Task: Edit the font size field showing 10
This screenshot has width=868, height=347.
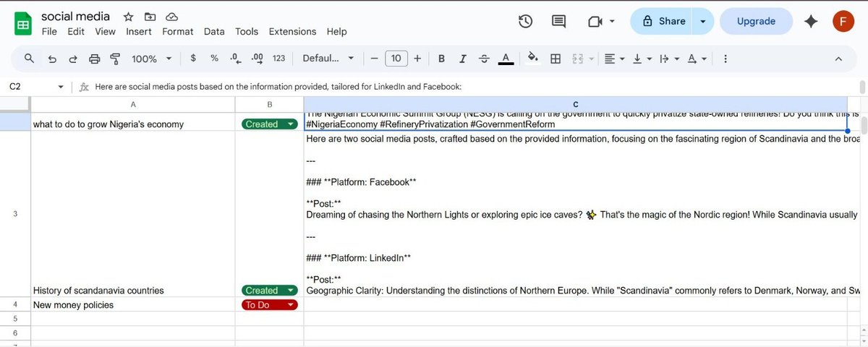Action: coord(396,59)
